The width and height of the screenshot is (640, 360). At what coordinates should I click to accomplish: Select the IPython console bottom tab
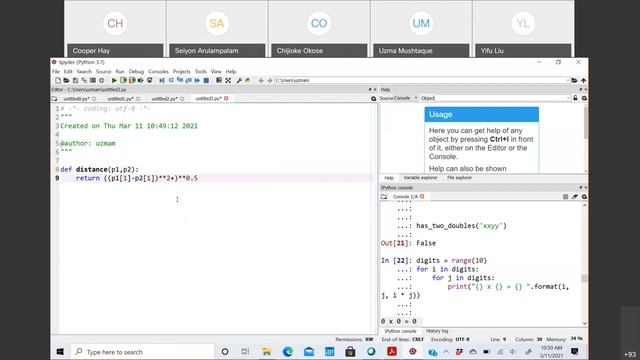tap(400, 331)
